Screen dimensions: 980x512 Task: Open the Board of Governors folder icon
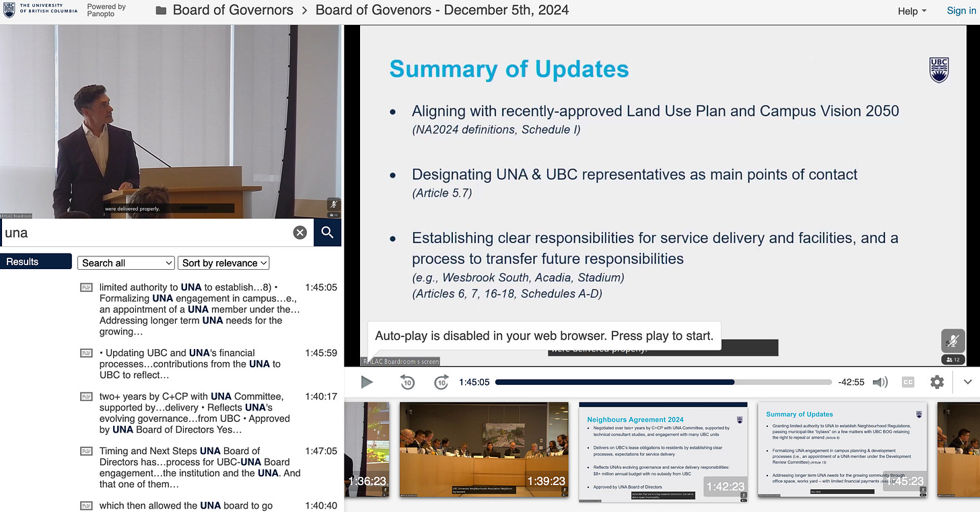162,11
